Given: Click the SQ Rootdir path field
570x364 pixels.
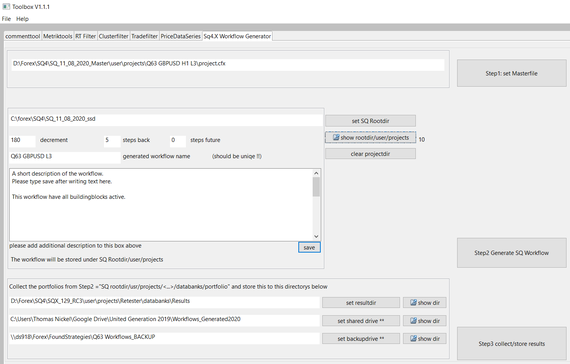Looking at the screenshot, I should tap(166, 120).
